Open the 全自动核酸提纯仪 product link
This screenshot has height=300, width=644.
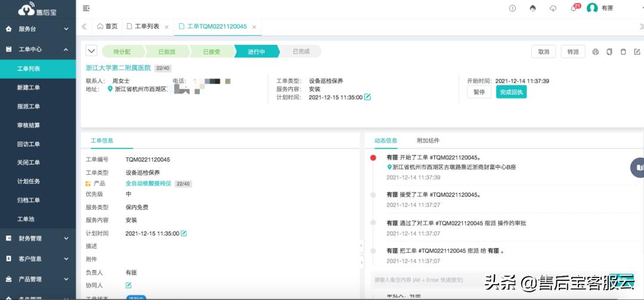[x=148, y=184]
